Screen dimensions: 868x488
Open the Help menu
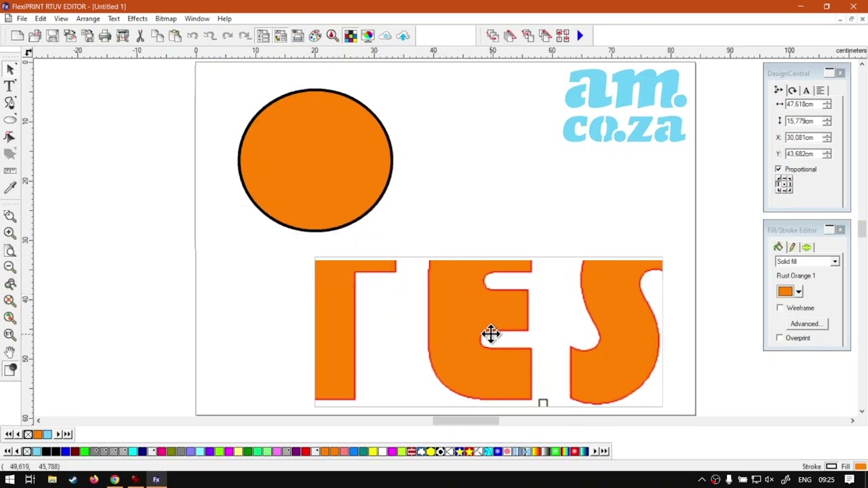pyautogui.click(x=224, y=18)
